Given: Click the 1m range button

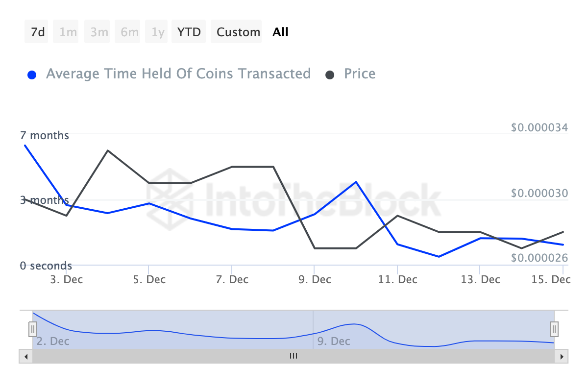Looking at the screenshot, I should click(x=68, y=32).
